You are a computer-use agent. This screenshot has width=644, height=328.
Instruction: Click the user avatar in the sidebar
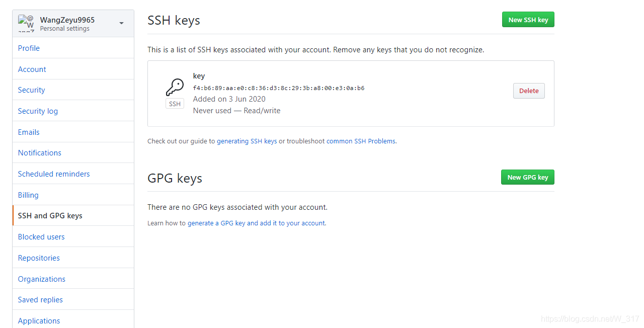point(26,23)
